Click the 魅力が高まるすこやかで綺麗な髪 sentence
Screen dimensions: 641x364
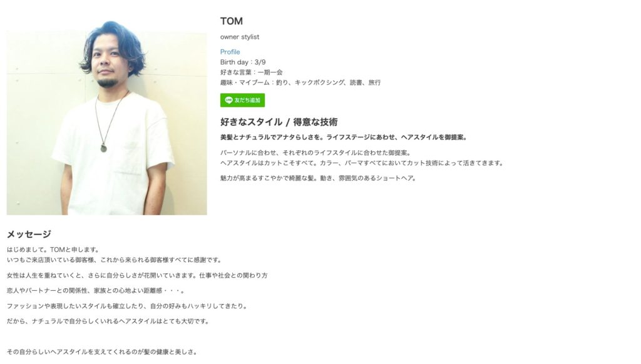click(318, 178)
